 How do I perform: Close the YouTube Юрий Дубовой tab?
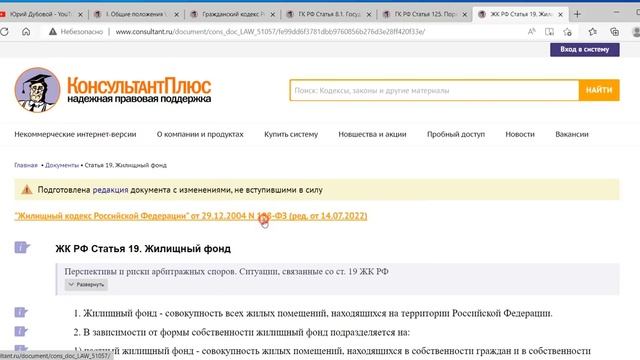coord(80,14)
